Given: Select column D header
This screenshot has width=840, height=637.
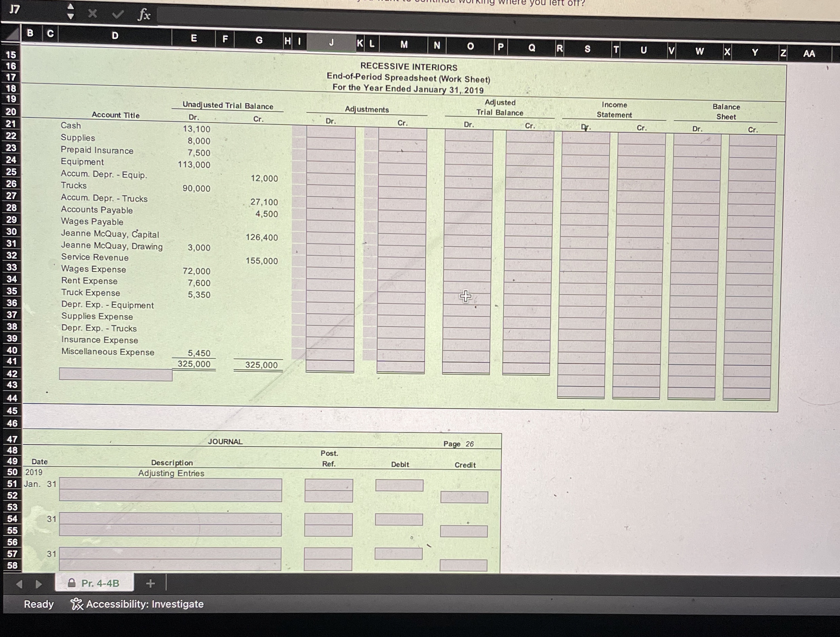Looking at the screenshot, I should tap(115, 36).
